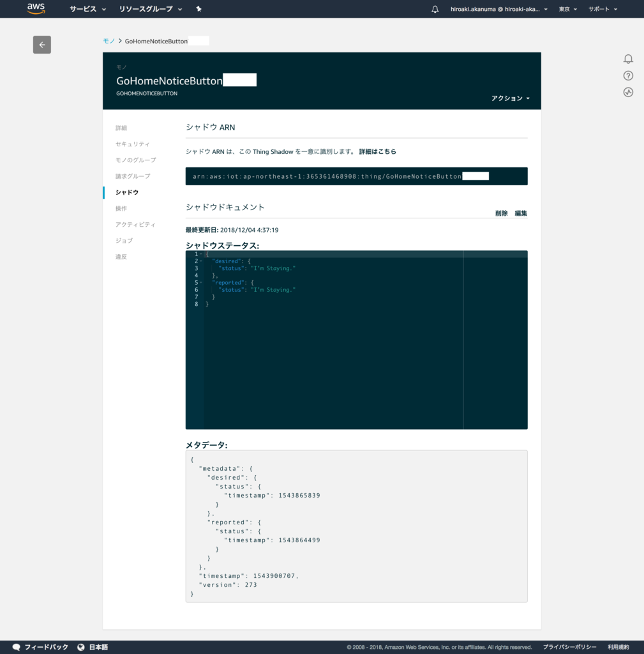The width and height of the screenshot is (644, 654).
Task: Go back using the left arrow button
Action: pyautogui.click(x=42, y=45)
